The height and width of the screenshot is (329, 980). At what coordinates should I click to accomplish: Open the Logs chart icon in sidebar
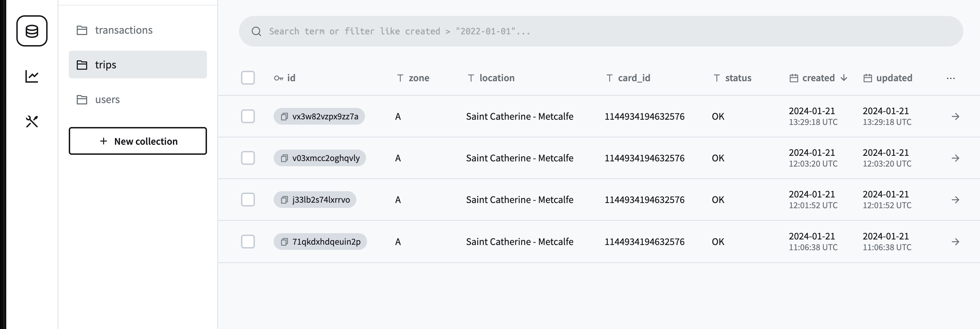(32, 76)
